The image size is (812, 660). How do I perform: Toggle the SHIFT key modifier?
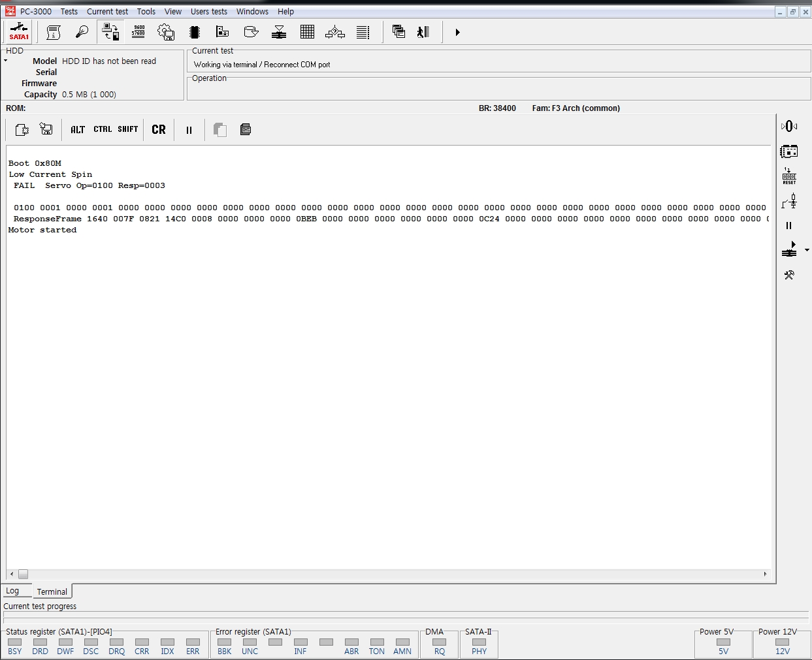[x=128, y=129]
